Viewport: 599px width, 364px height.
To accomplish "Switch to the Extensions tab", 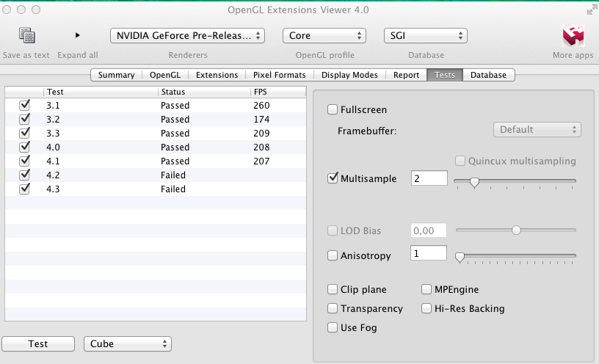I will pos(217,75).
